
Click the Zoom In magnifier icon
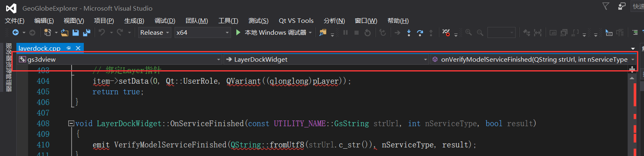(469, 32)
